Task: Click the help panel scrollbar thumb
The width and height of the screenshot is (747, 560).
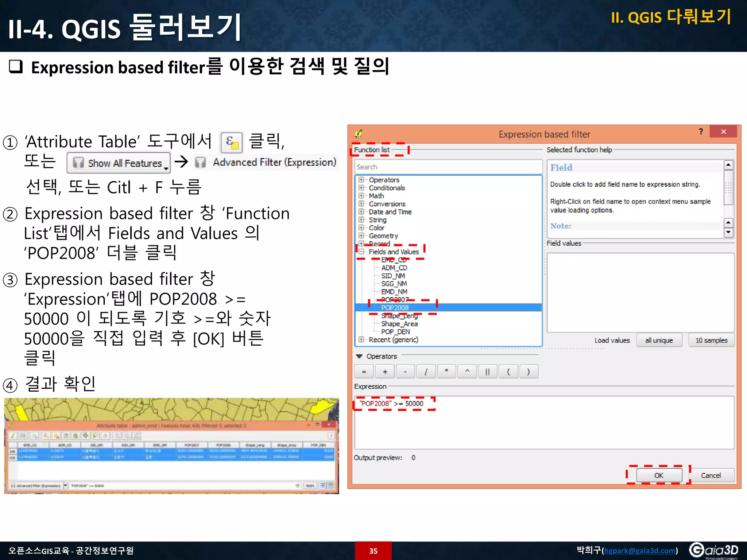Action: click(x=728, y=187)
